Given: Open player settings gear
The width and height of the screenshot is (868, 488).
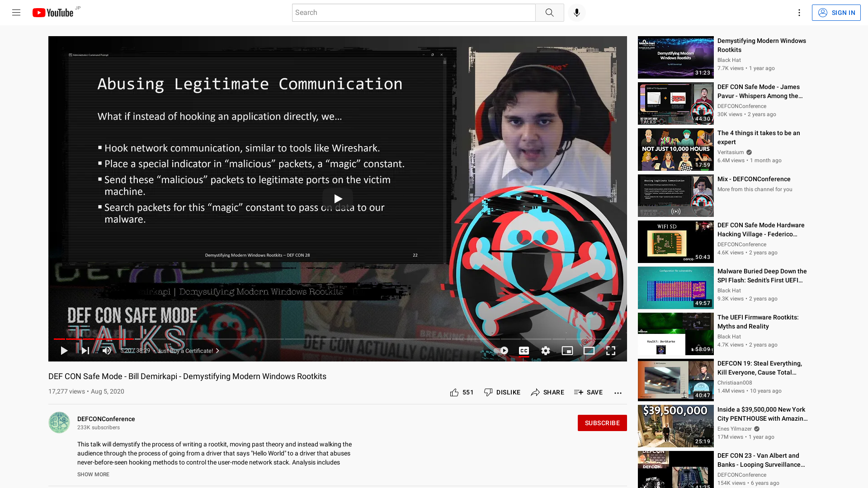Looking at the screenshot, I should point(546,351).
